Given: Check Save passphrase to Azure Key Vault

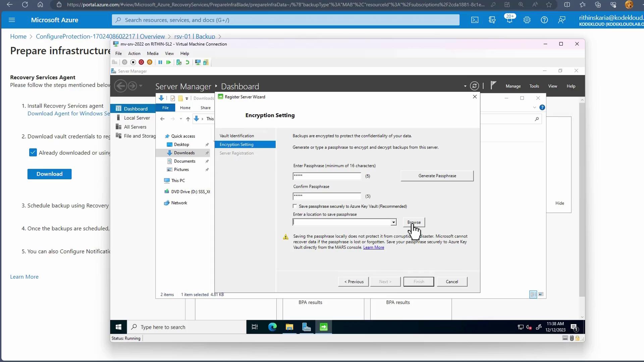Looking at the screenshot, I should pyautogui.click(x=295, y=206).
